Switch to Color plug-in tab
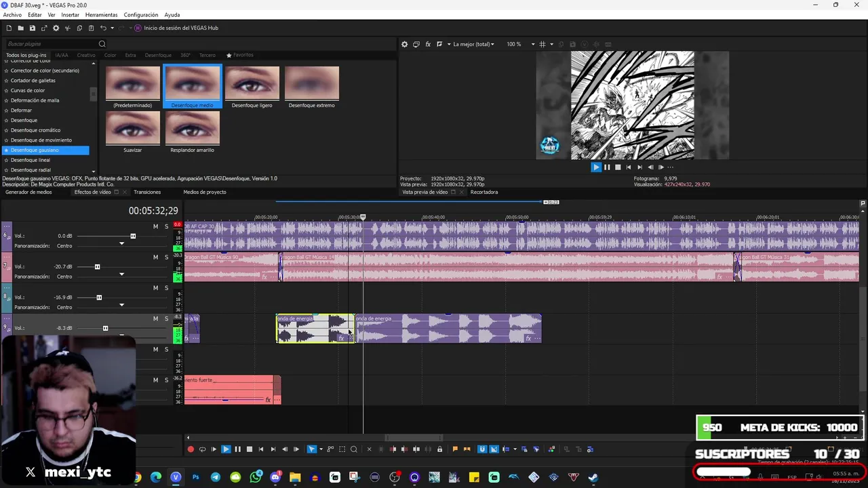 pos(110,55)
